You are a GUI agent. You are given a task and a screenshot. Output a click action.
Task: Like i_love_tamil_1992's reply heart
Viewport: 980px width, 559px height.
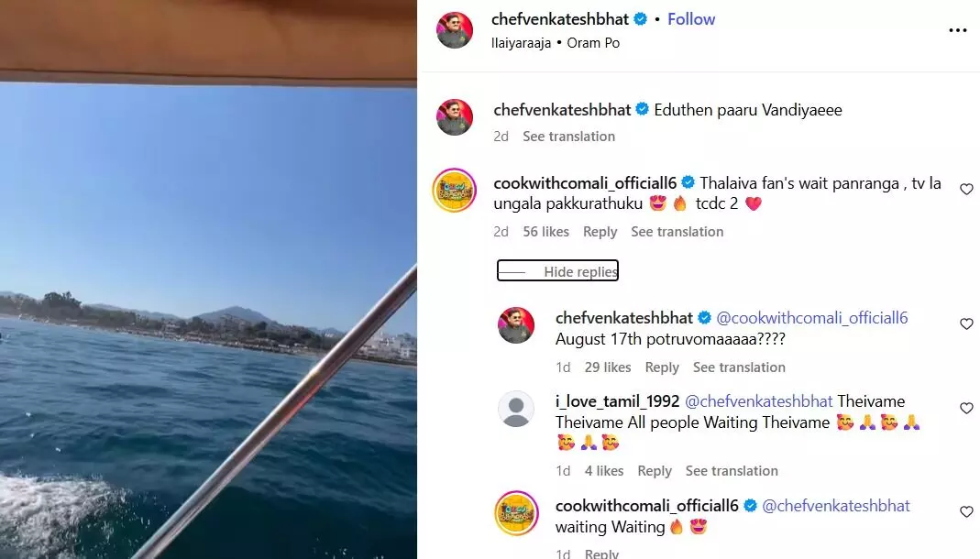click(x=966, y=408)
